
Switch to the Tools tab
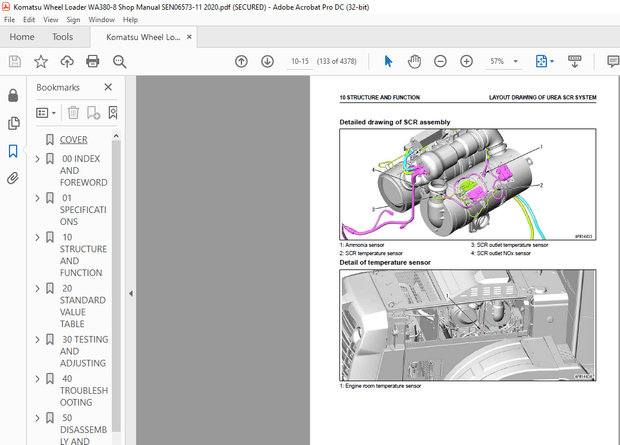(x=62, y=37)
